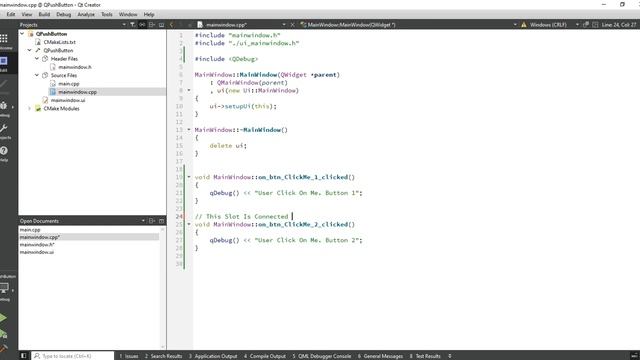
Task: Show the Application Output pane
Action: [x=213, y=356]
